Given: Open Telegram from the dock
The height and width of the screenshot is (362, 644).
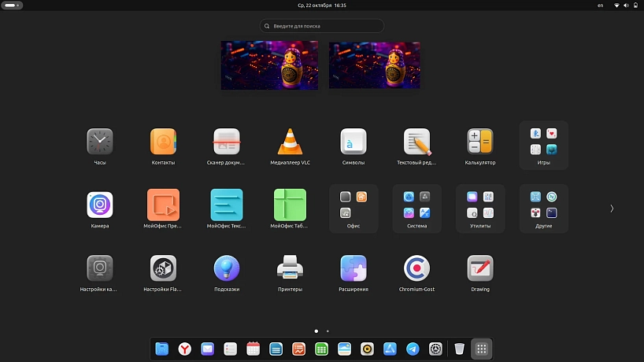Looking at the screenshot, I should click(x=413, y=349).
